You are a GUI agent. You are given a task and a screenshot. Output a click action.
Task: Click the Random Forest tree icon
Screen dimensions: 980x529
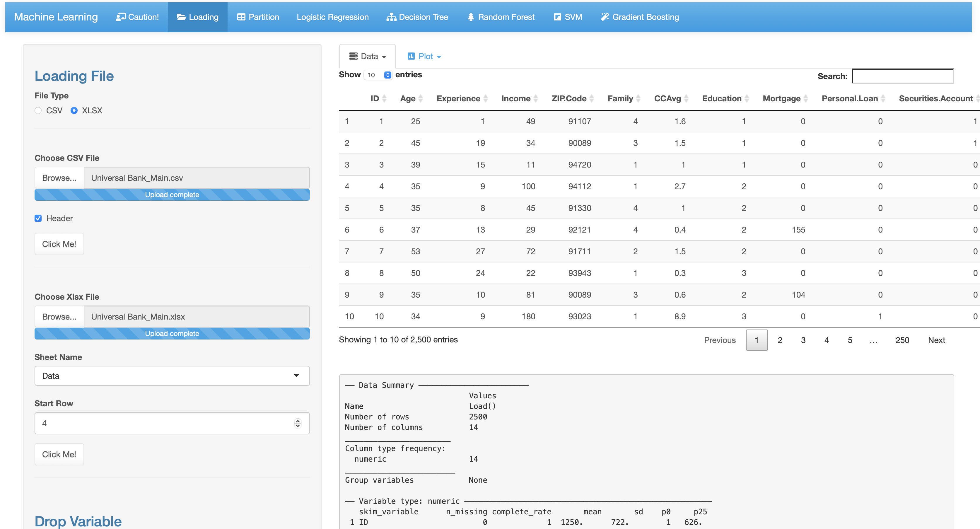tap(471, 17)
